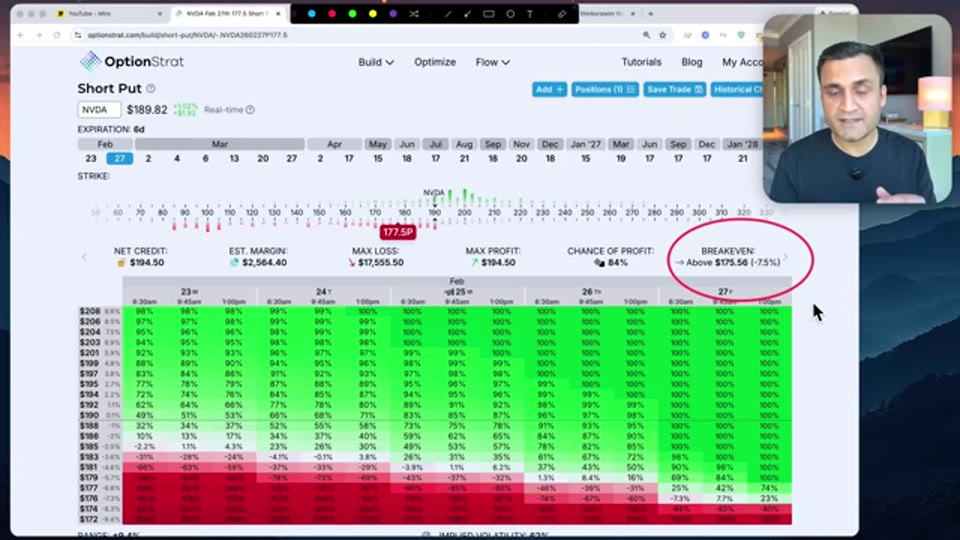Show next stats with the right chevron beside Breakeven
960x540 pixels.
(786, 257)
